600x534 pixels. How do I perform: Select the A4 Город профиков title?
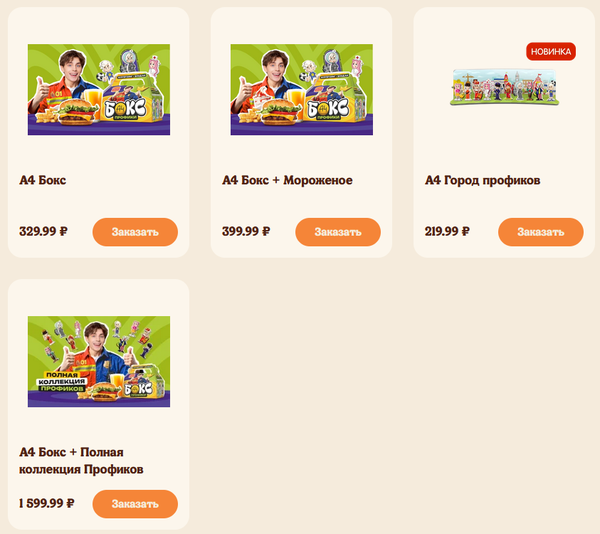pos(483,180)
